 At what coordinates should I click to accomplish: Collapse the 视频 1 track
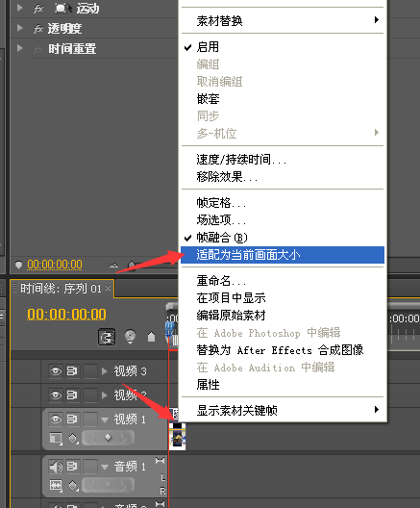click(x=105, y=419)
